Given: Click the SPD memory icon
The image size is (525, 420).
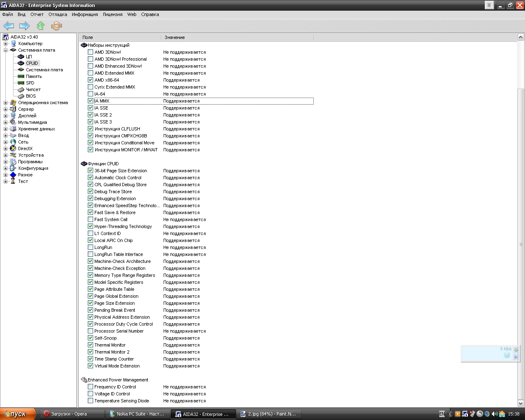Looking at the screenshot, I should coord(21,83).
